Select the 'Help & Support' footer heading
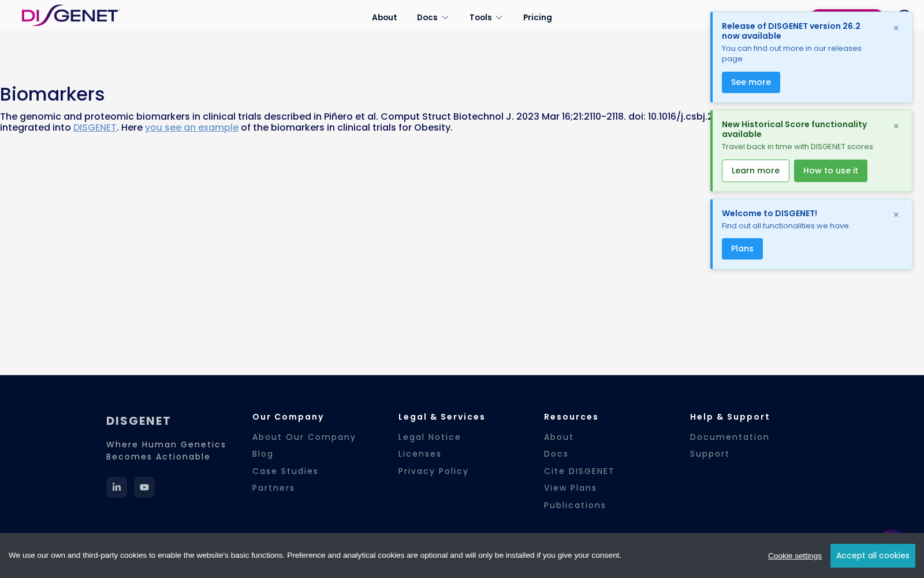This screenshot has width=924, height=578. (730, 417)
